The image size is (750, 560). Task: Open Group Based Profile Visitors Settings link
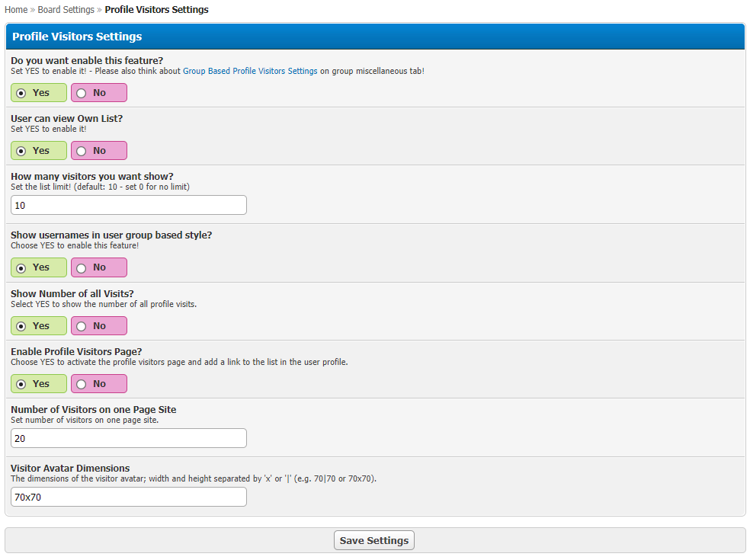click(x=250, y=71)
